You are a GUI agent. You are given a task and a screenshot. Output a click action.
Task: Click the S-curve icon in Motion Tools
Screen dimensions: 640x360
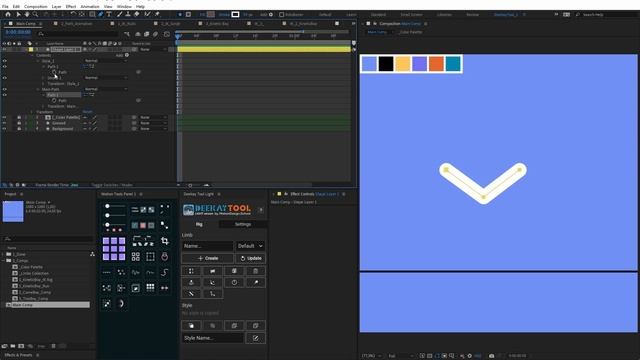(x=164, y=272)
